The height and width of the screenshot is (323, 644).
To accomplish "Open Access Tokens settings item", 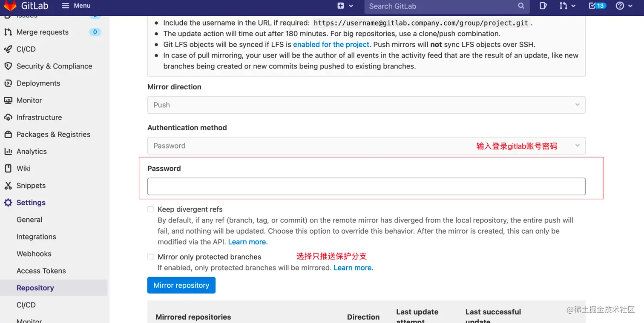I will click(x=41, y=271).
